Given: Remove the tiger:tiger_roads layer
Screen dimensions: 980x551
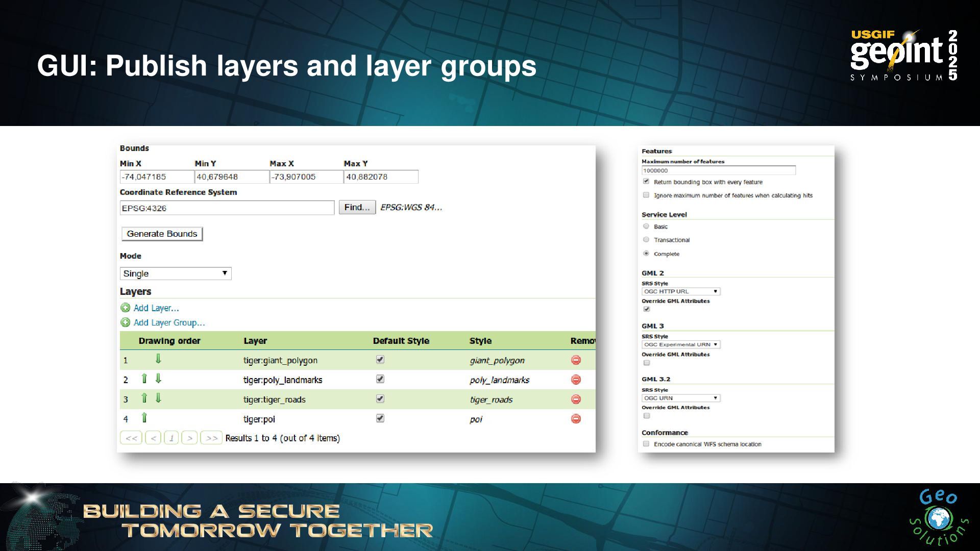Looking at the screenshot, I should [576, 399].
